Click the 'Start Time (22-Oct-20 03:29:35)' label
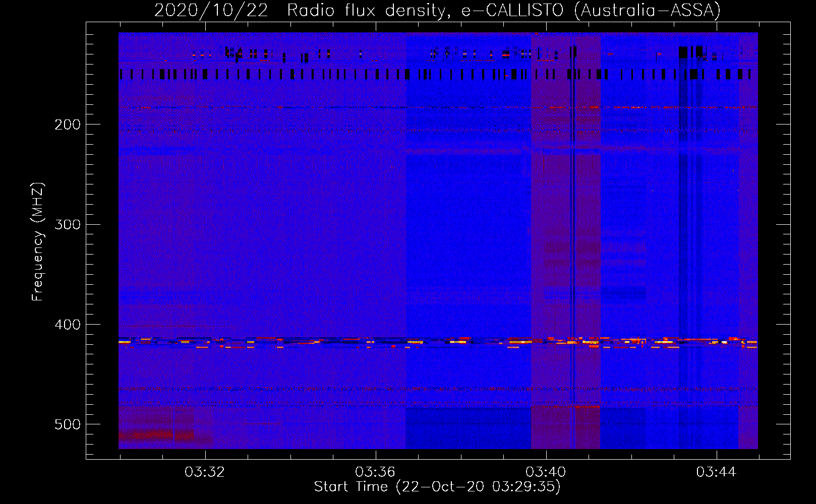 pos(437,487)
